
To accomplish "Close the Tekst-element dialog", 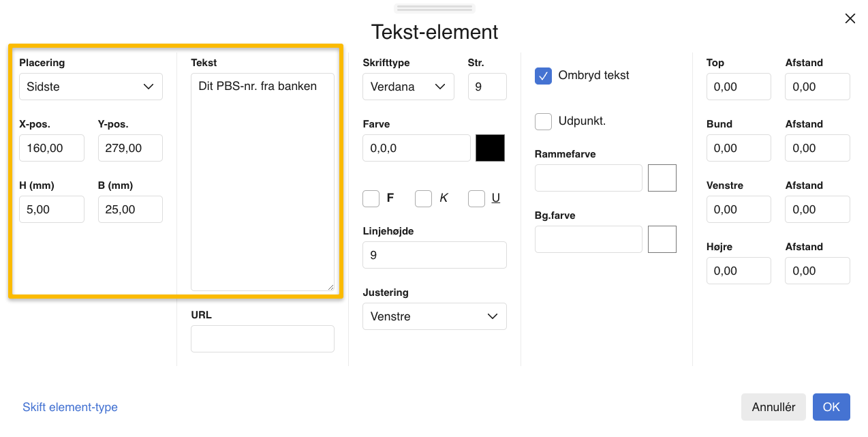I will [850, 18].
